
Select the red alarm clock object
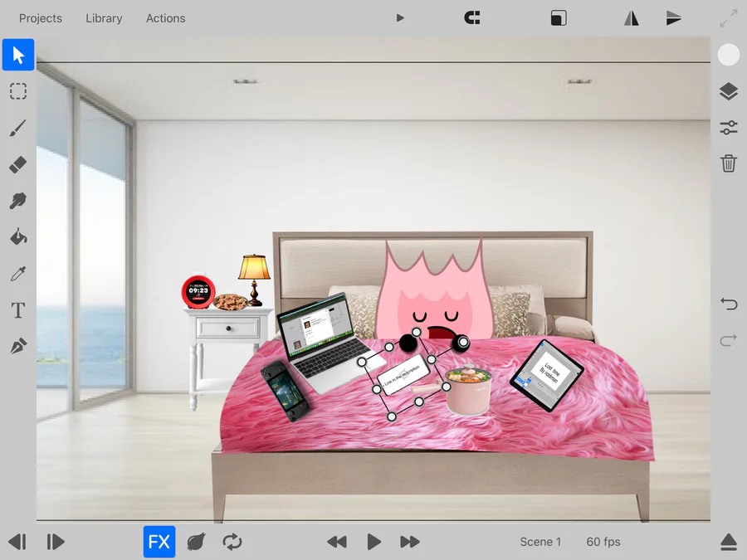click(198, 291)
